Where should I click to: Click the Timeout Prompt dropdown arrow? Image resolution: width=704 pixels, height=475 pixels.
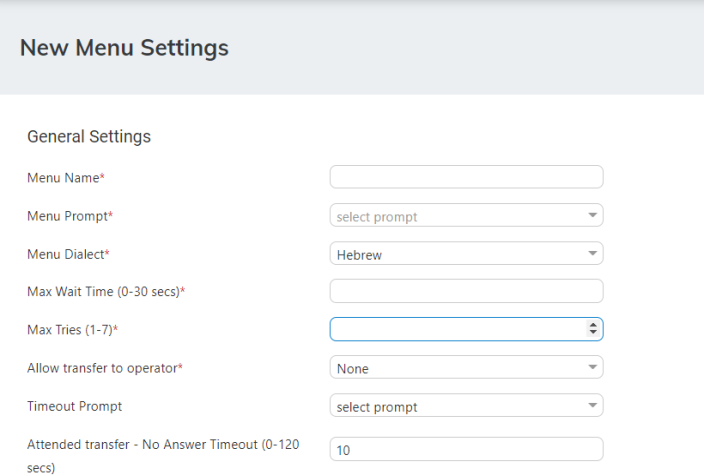pyautogui.click(x=592, y=406)
